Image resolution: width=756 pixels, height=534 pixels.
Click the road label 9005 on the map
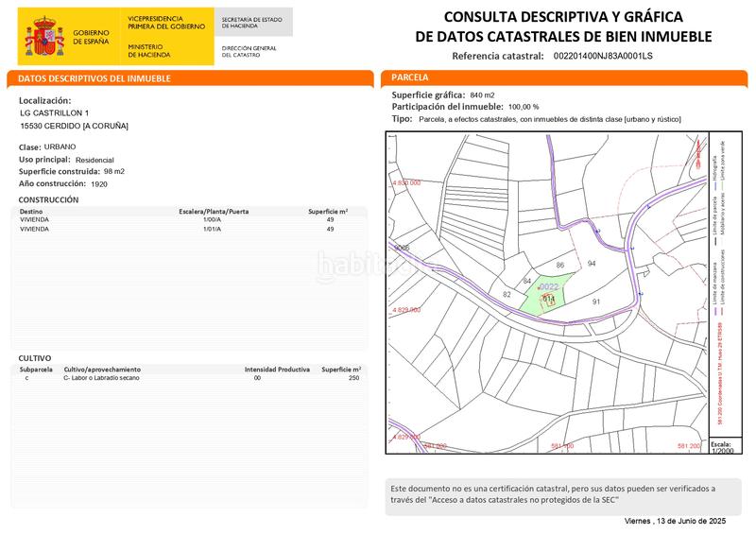tap(402, 248)
